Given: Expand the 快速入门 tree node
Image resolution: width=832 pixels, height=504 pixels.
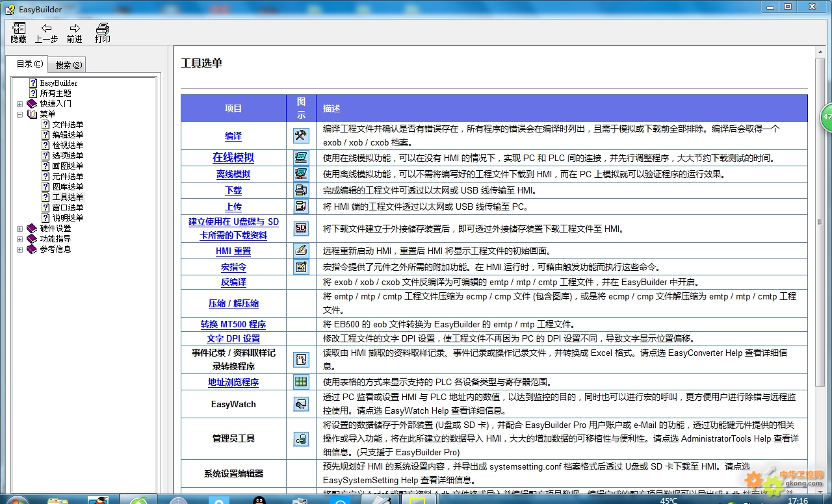Looking at the screenshot, I should coord(19,104).
